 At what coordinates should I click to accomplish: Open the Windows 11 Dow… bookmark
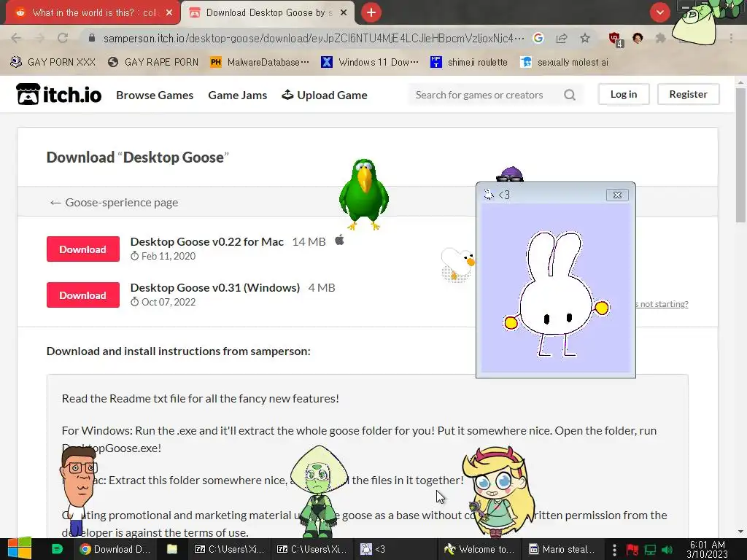point(370,62)
